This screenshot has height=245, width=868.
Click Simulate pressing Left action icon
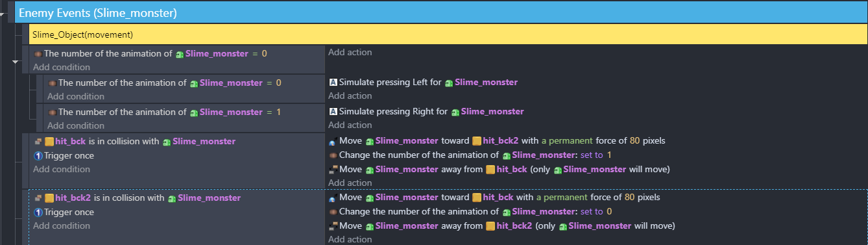click(333, 83)
